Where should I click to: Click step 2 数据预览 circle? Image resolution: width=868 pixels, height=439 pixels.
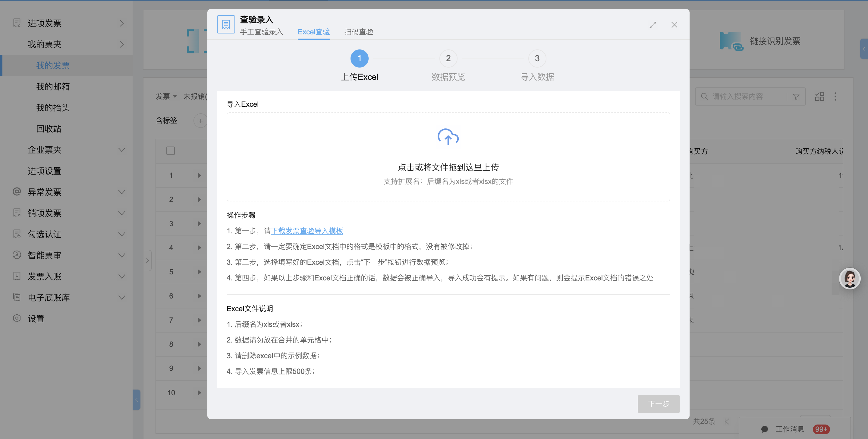tap(448, 58)
